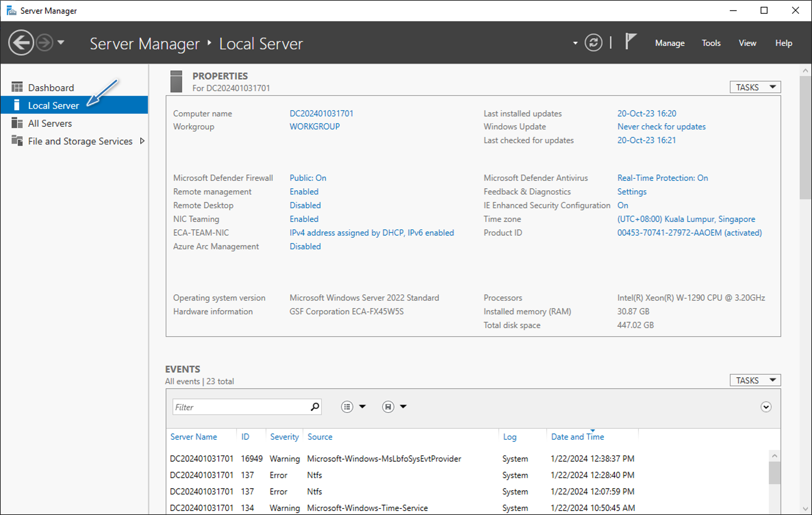This screenshot has height=515, width=812.
Task: Click Remote Desktop Disabled link
Action: point(305,205)
